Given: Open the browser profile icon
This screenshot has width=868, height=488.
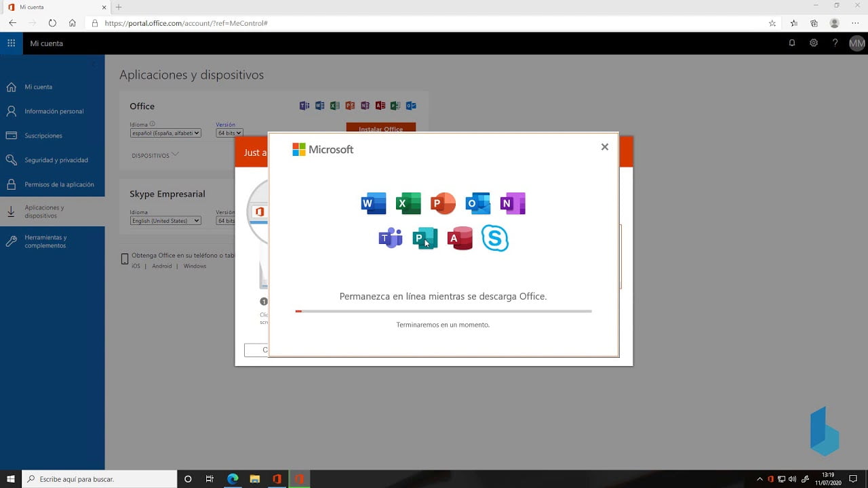Looking at the screenshot, I should click(835, 23).
